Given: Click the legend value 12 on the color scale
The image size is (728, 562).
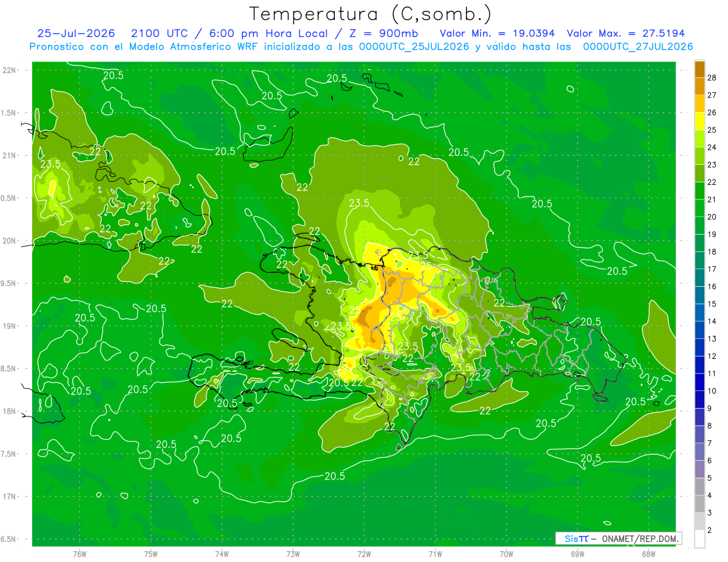Looking at the screenshot, I should pyautogui.click(x=712, y=356).
